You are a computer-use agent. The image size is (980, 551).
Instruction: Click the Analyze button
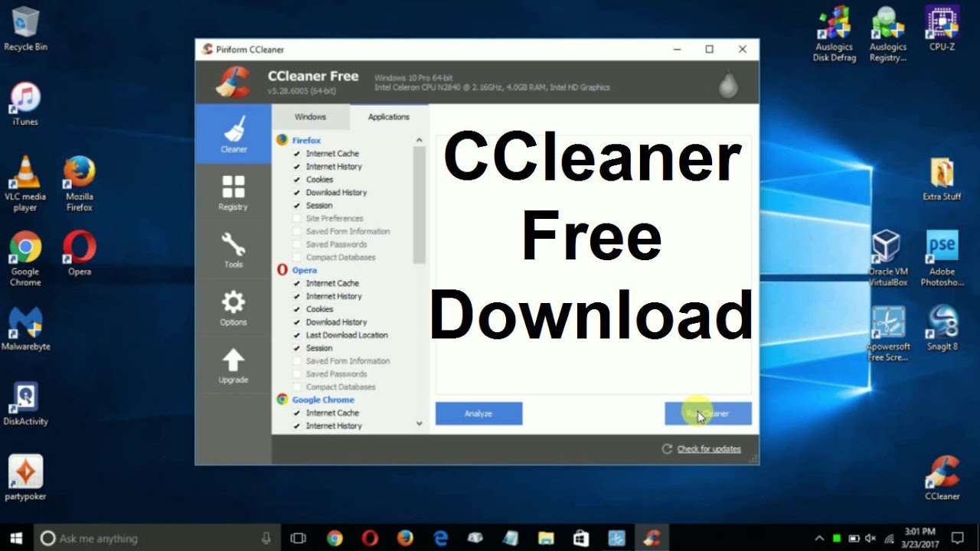479,414
